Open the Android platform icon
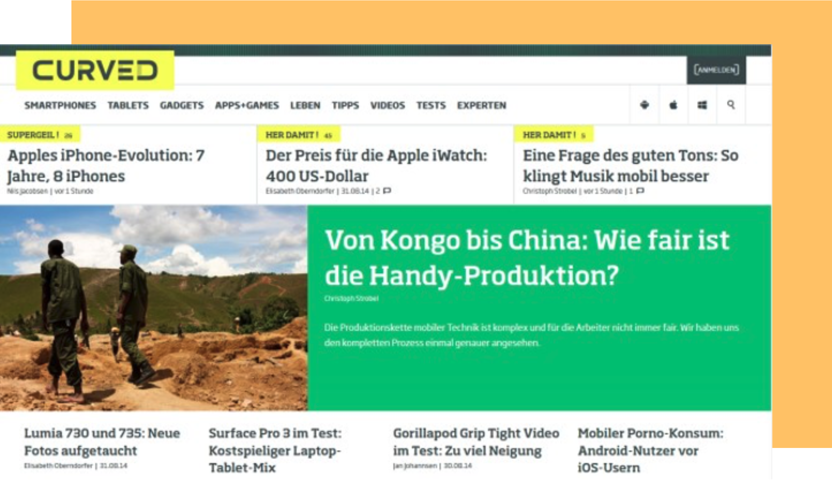Image resolution: width=832 pixels, height=504 pixels. 645,105
